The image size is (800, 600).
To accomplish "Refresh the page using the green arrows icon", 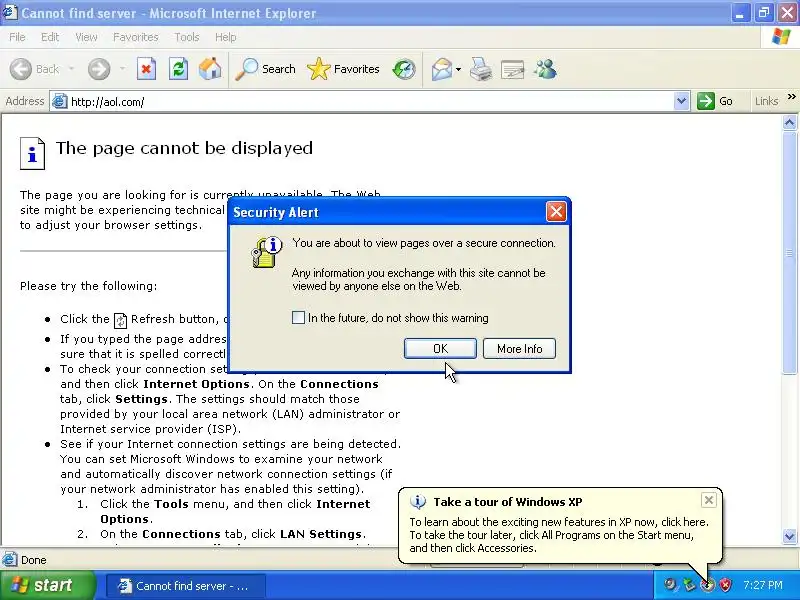I will (178, 69).
